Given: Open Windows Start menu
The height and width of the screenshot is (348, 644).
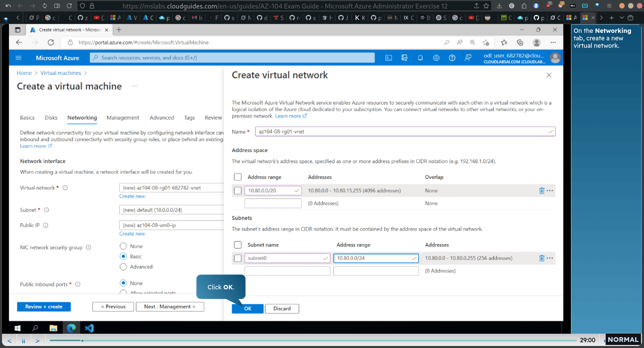Looking at the screenshot, I should (18, 328).
